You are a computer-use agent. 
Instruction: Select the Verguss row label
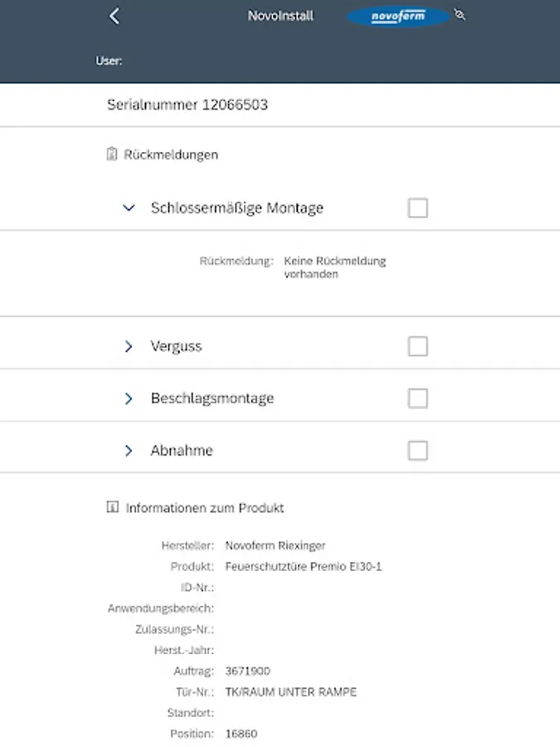coord(176,346)
